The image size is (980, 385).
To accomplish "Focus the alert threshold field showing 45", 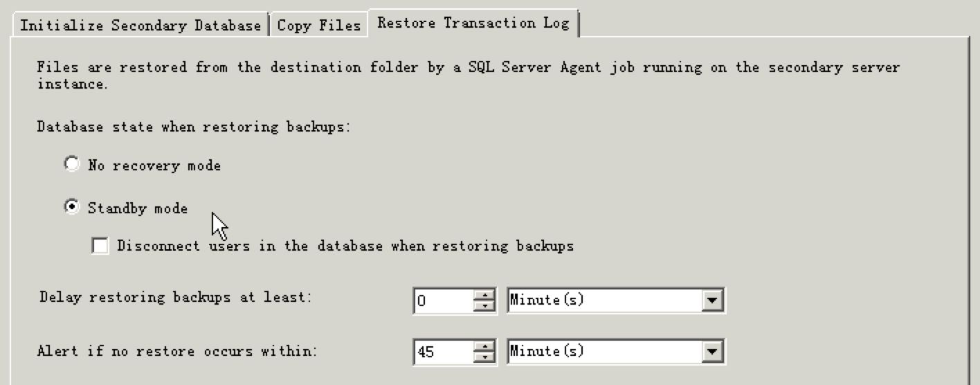I will [443, 352].
